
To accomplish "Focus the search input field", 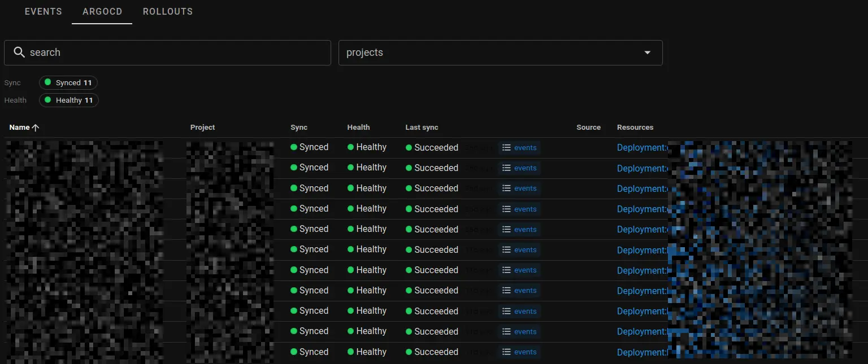I will click(167, 52).
